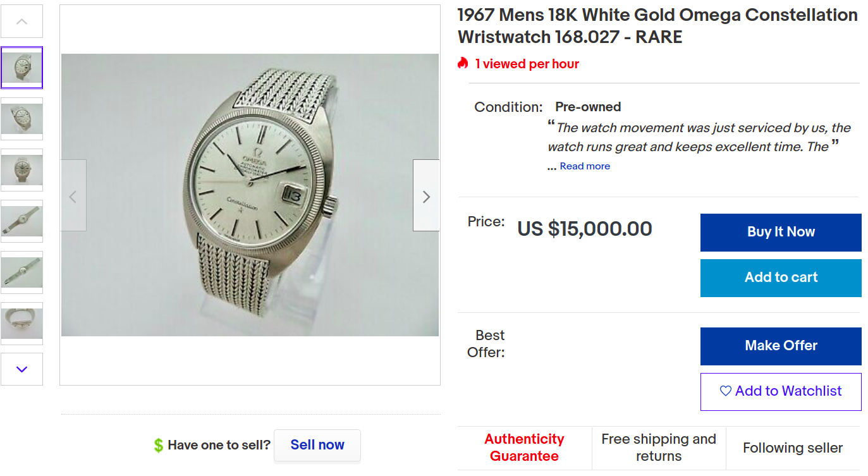
Task: View the fourth thumbnail showing the bracelet
Action: (22, 221)
